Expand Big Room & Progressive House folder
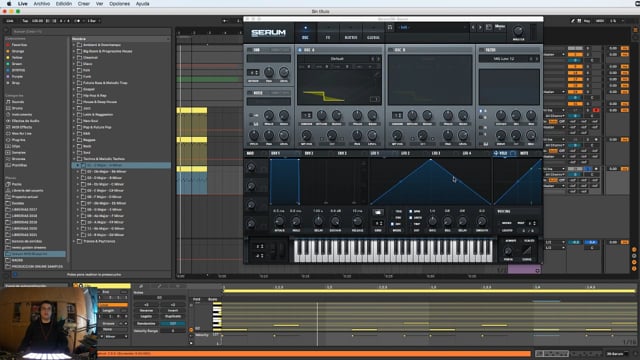This screenshot has width=640, height=360. pyautogui.click(x=74, y=51)
